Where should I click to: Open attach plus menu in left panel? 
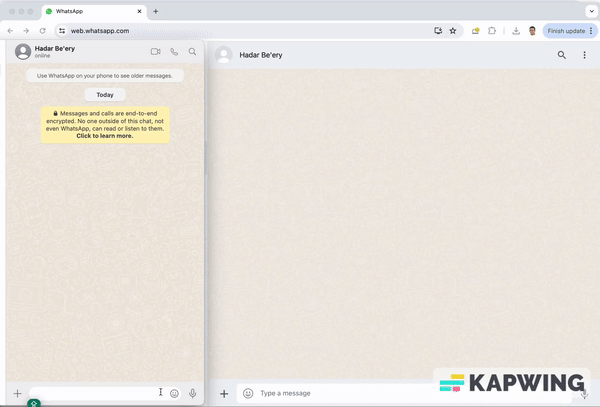tap(17, 393)
